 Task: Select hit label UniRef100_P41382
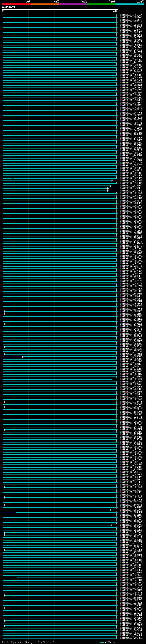point(131,128)
